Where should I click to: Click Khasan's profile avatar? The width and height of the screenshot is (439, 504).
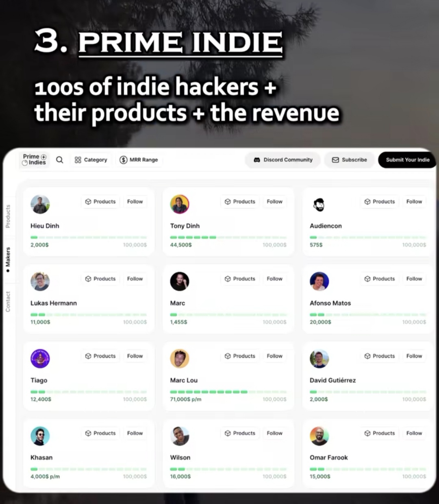tap(40, 436)
